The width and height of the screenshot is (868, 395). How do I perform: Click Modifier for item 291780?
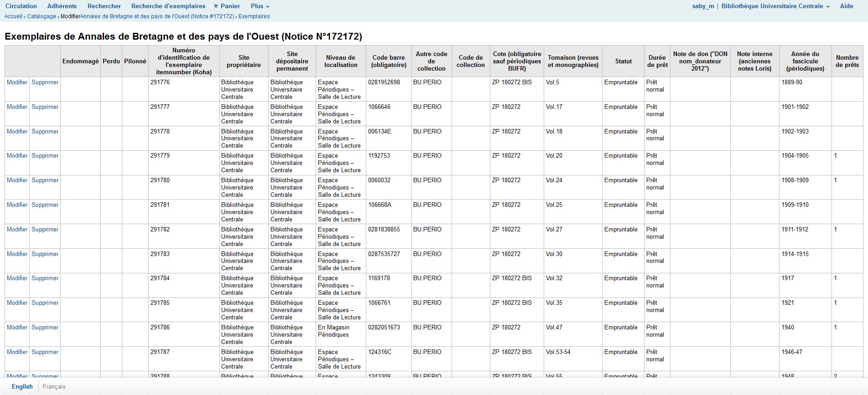click(17, 180)
